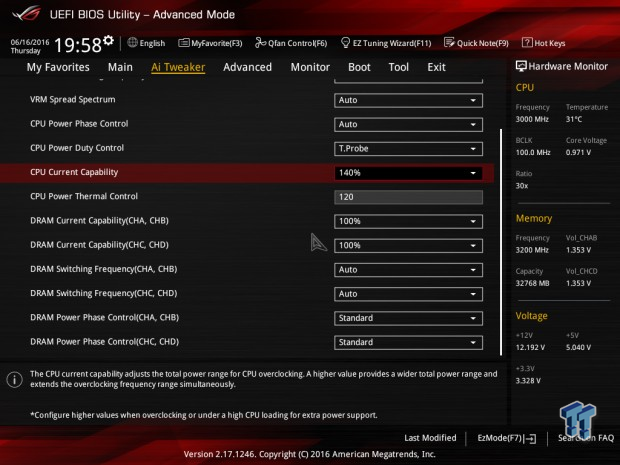Click the globe language icon

pyautogui.click(x=132, y=42)
